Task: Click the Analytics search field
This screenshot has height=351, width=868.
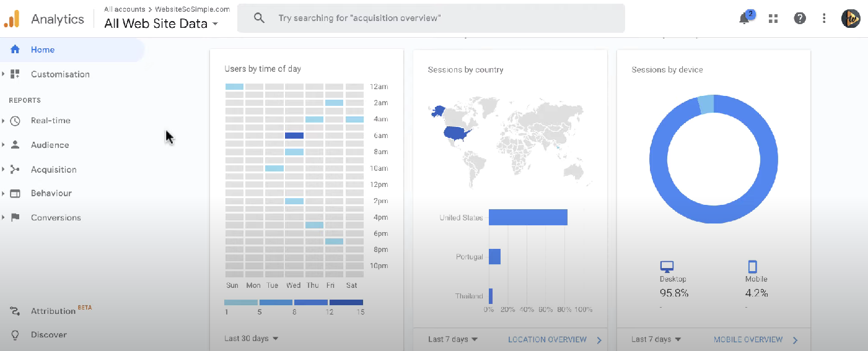Action: [434, 19]
